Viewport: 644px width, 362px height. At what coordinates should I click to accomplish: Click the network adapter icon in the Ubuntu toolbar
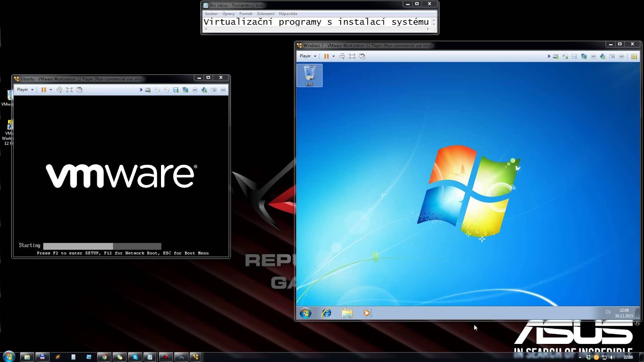click(185, 89)
